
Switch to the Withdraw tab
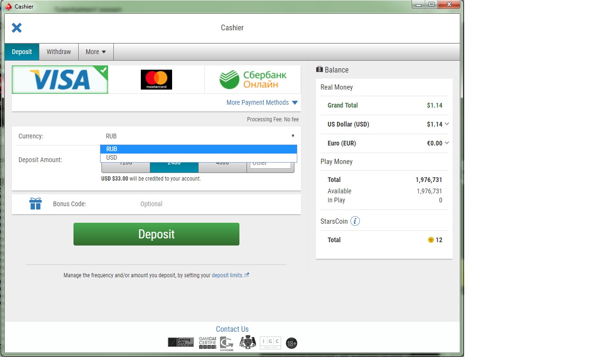tap(59, 52)
